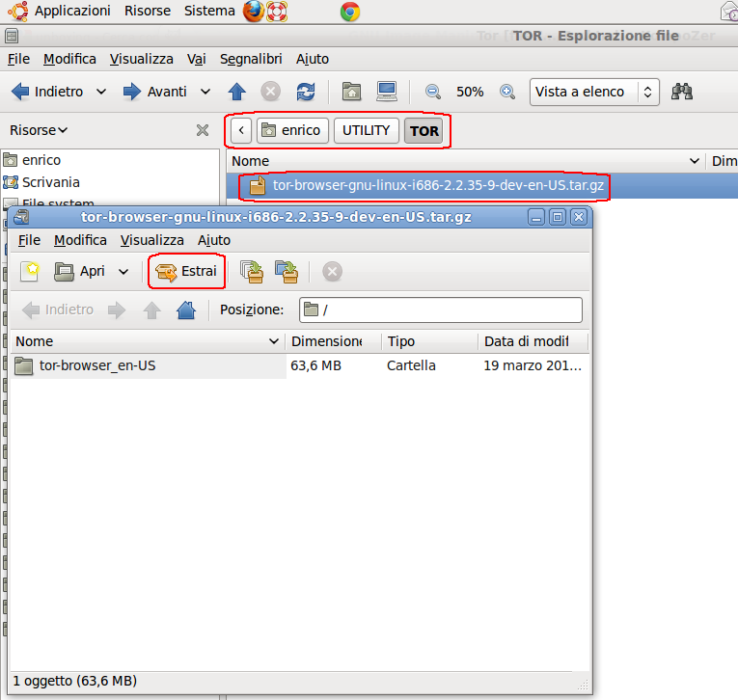Open the Risorse panel menu
This screenshot has height=700, width=738.
148,11
